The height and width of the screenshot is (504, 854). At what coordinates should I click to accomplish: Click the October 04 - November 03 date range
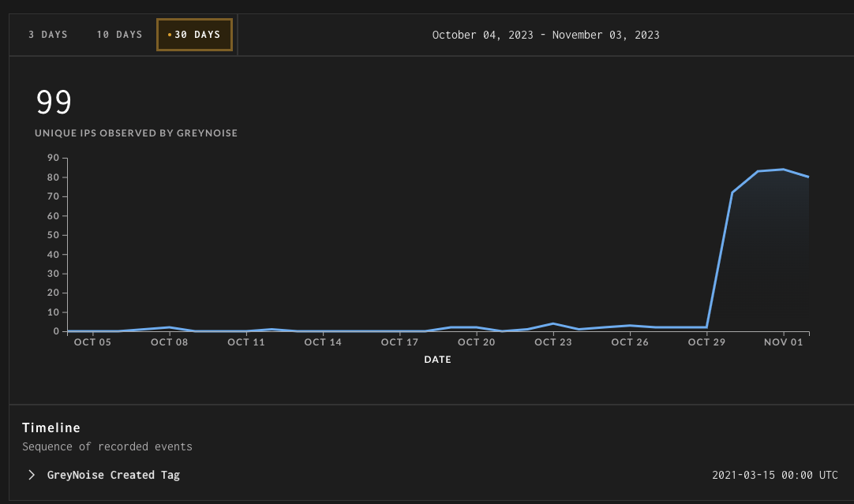click(x=545, y=35)
